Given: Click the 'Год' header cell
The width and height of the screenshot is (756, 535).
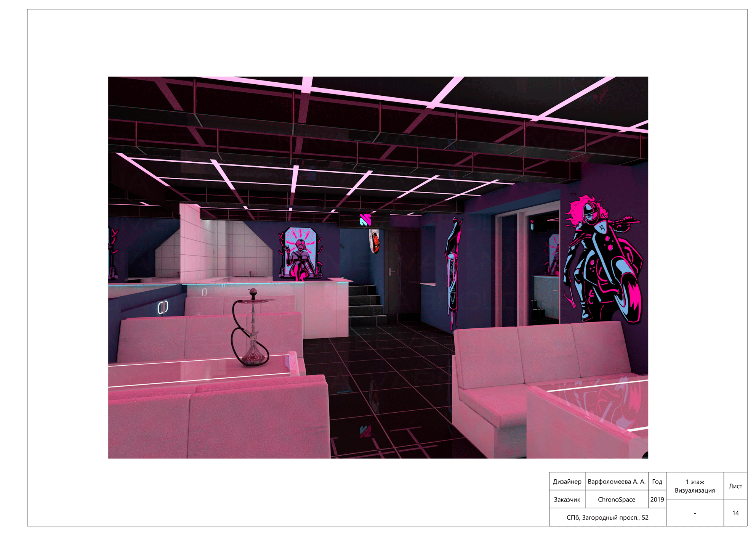Looking at the screenshot, I should (x=657, y=481).
